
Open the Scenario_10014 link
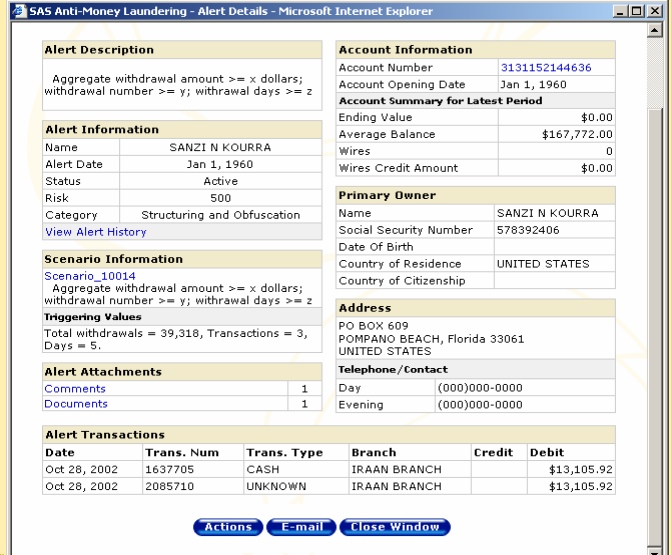tap(90, 276)
